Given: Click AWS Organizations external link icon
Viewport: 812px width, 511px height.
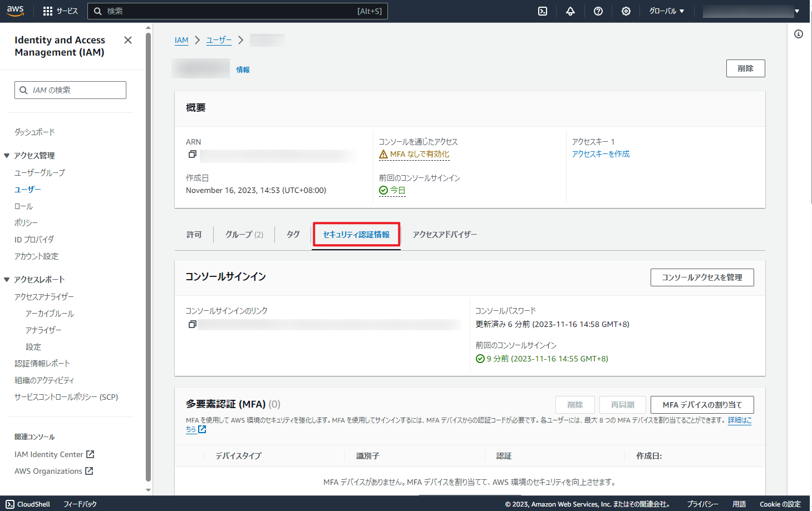Looking at the screenshot, I should [89, 471].
